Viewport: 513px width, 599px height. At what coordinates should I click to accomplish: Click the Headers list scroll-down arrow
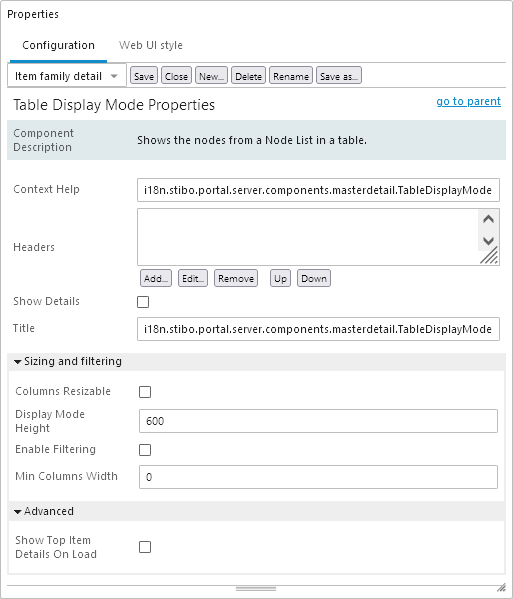pyautogui.click(x=488, y=241)
